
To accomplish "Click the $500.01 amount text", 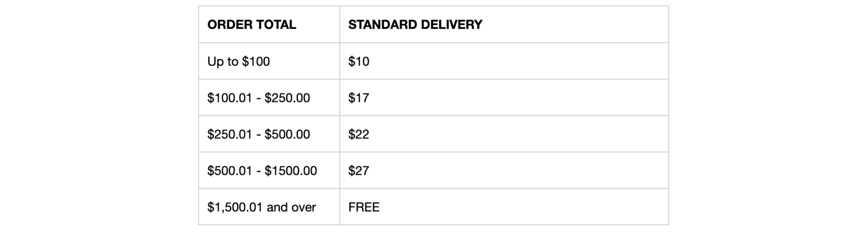I will point(229,171).
